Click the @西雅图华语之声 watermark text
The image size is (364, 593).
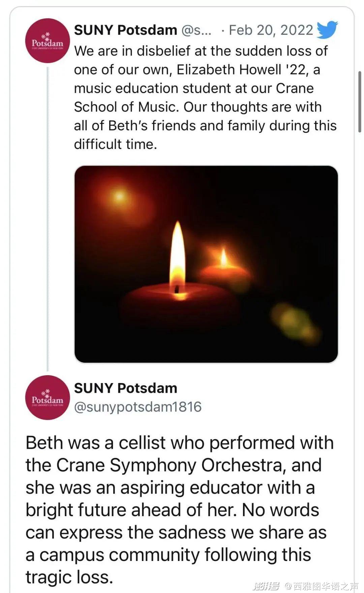pos(322,586)
